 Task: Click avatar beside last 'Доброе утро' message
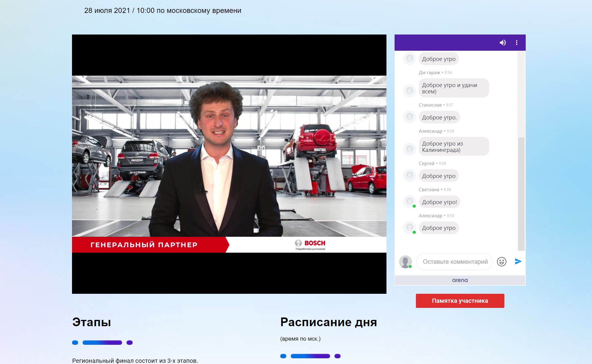coord(410,227)
